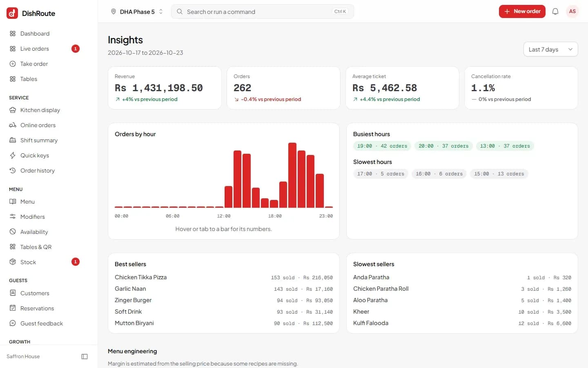Click the Chicken Tikka Pizza best seller row
Image resolution: width=588 pixels, height=368 pixels.
(x=224, y=277)
